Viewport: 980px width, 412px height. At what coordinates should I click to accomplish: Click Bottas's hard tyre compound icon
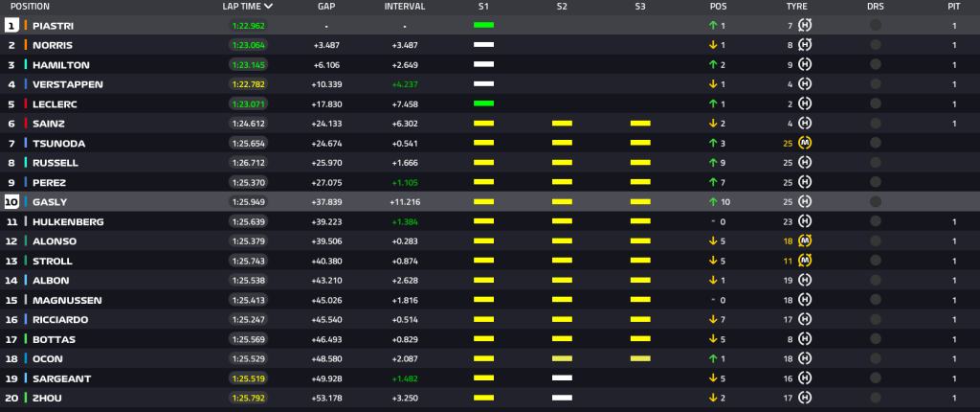pos(805,339)
